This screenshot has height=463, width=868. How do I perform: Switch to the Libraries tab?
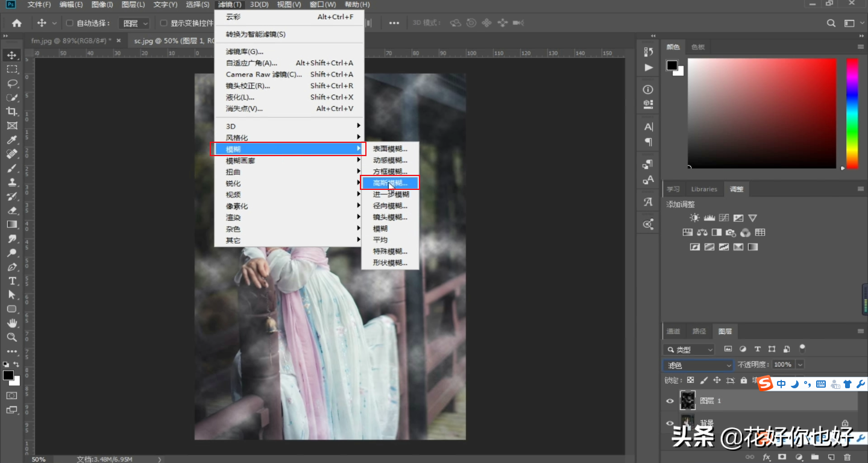704,189
